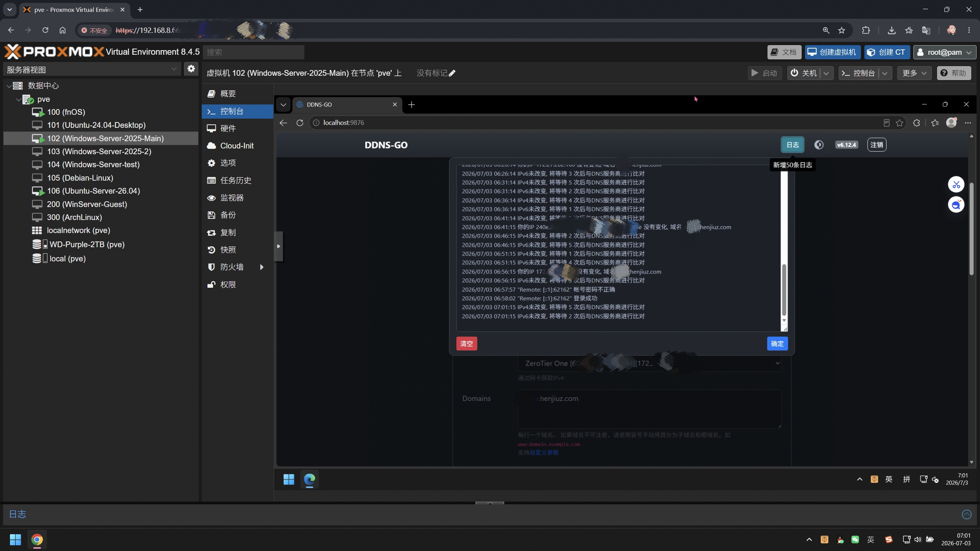Open the network interface ZeroTier One dropdown
The image size is (980, 551).
point(649,363)
